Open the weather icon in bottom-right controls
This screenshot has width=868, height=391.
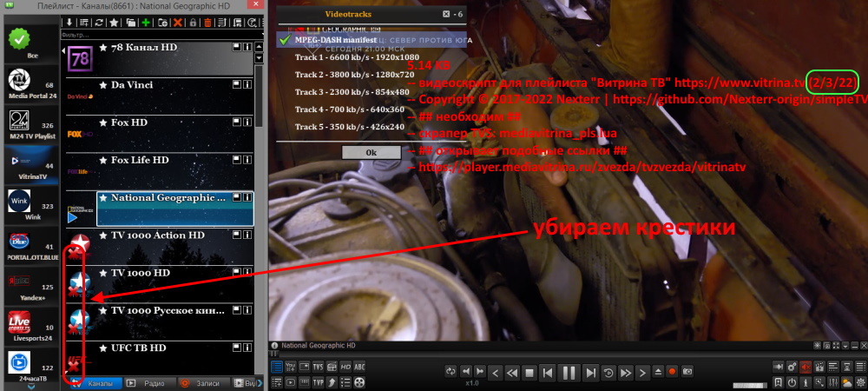click(847, 382)
